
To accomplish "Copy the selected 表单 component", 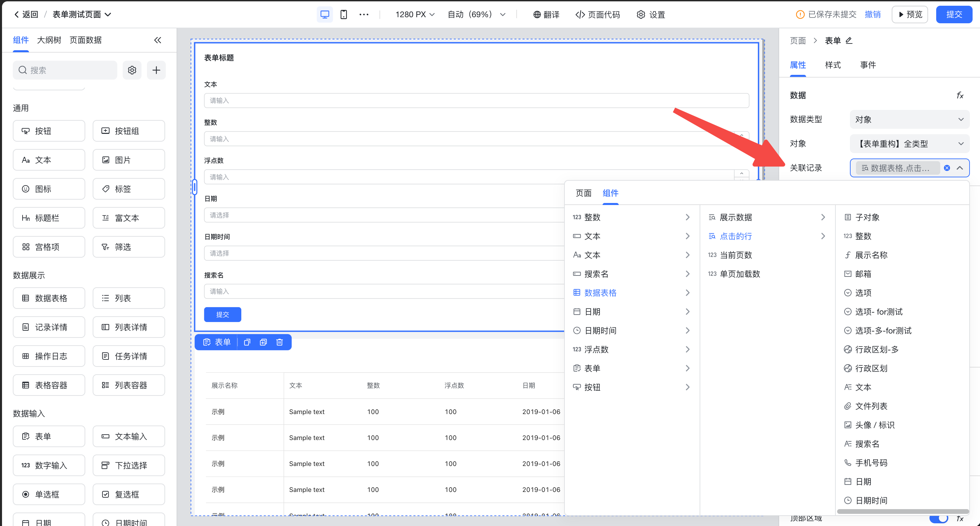I will (247, 342).
